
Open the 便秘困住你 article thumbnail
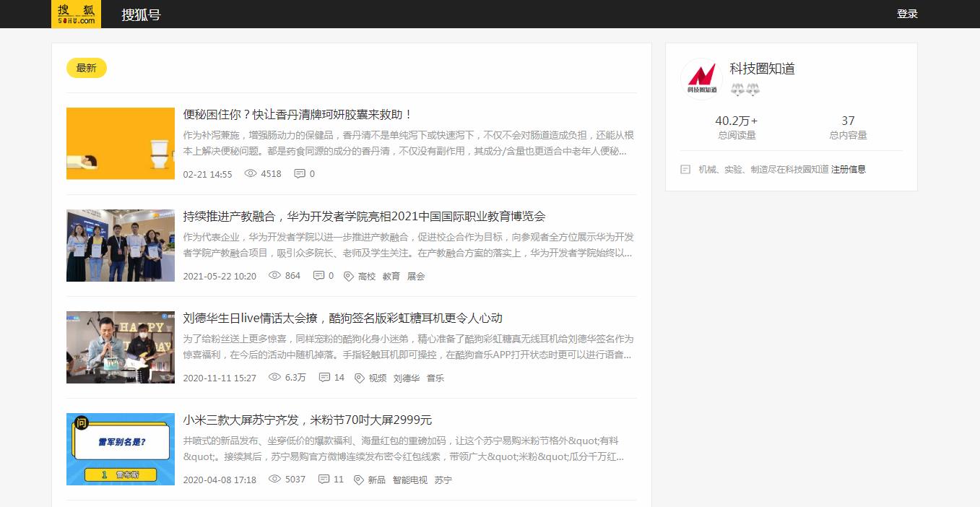click(x=121, y=144)
